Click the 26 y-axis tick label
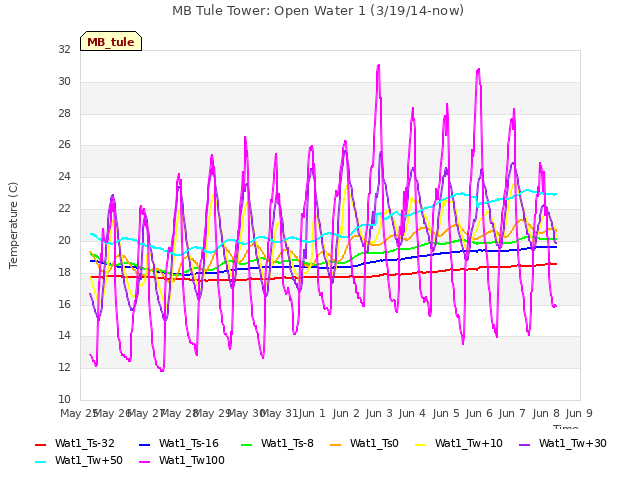 64,144
